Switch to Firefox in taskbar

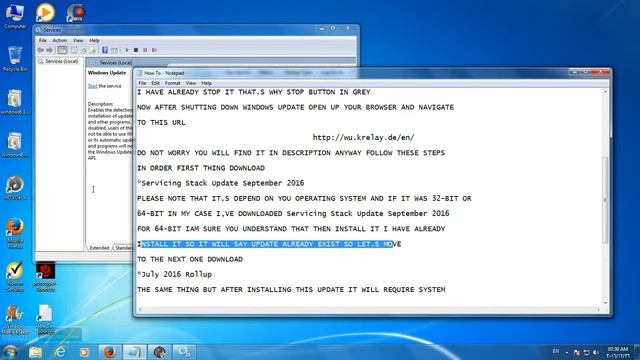click(109, 352)
